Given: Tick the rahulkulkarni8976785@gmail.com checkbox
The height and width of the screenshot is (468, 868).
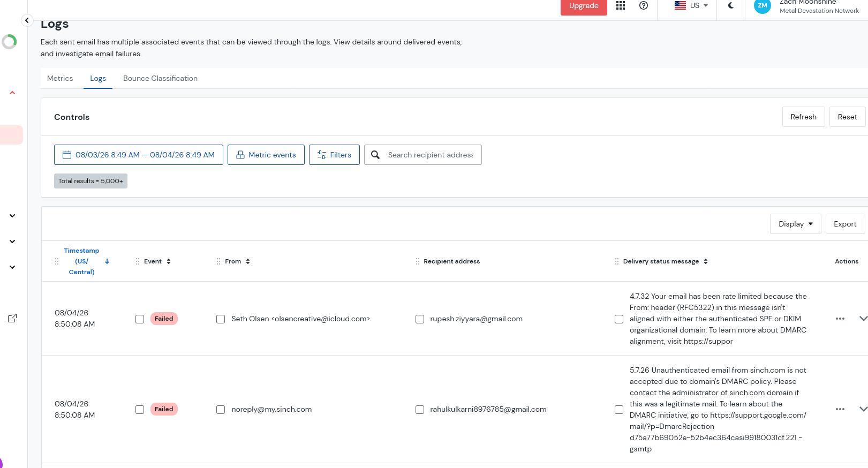Looking at the screenshot, I should pos(420,410).
